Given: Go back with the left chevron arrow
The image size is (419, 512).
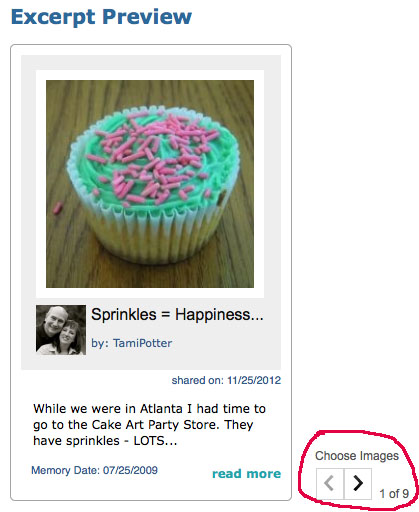Looking at the screenshot, I should click(x=330, y=483).
